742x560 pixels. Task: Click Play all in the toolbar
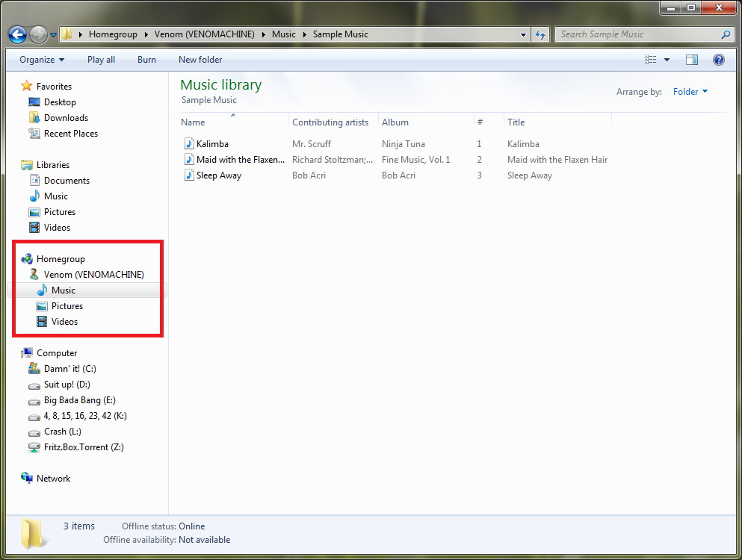[101, 60]
